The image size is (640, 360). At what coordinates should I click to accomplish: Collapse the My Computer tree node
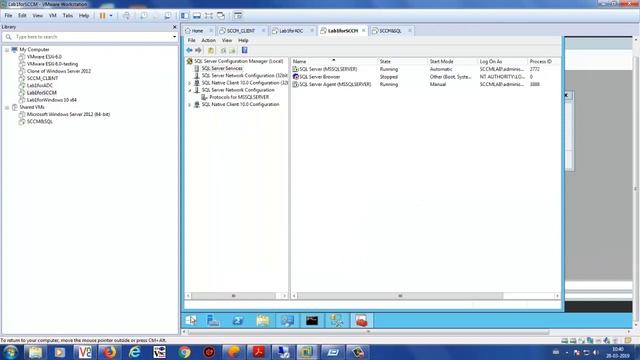coord(7,50)
